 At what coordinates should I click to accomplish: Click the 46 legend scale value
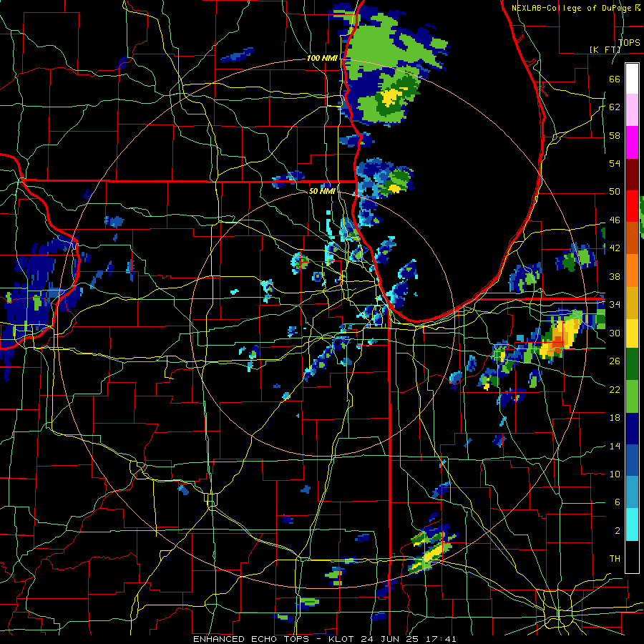click(615, 220)
